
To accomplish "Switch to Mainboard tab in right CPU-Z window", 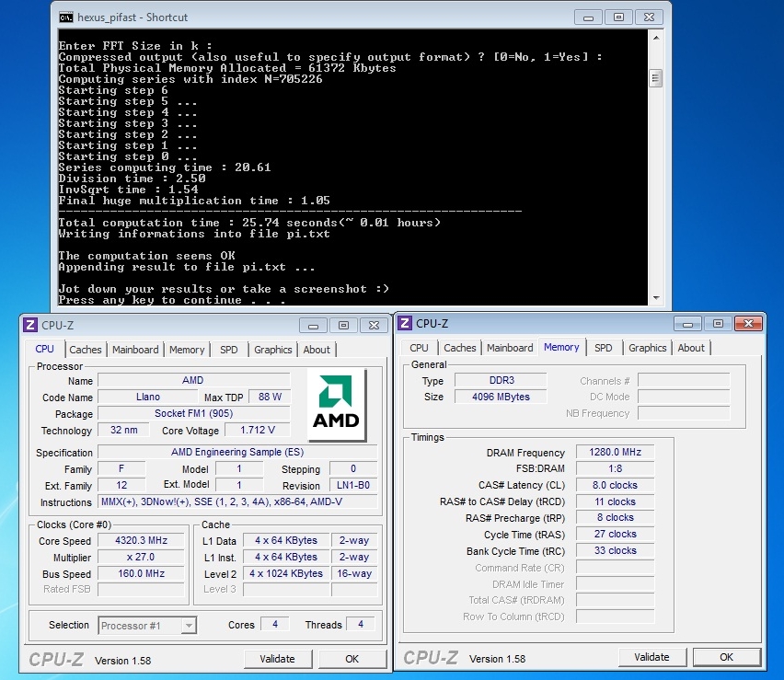I will [510, 348].
